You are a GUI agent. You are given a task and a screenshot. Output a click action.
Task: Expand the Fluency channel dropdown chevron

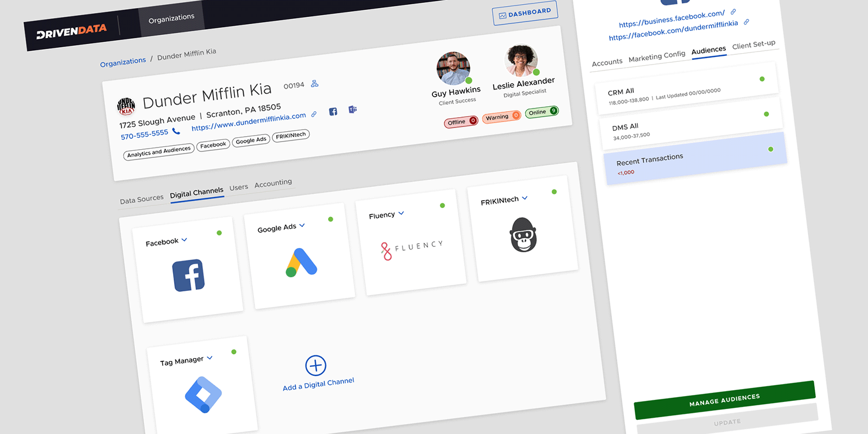[x=401, y=213]
